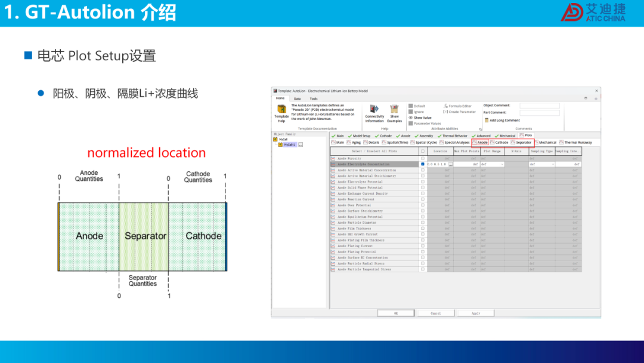The image size is (644, 363).
Task: Click Part Comment input field
Action: point(539,113)
